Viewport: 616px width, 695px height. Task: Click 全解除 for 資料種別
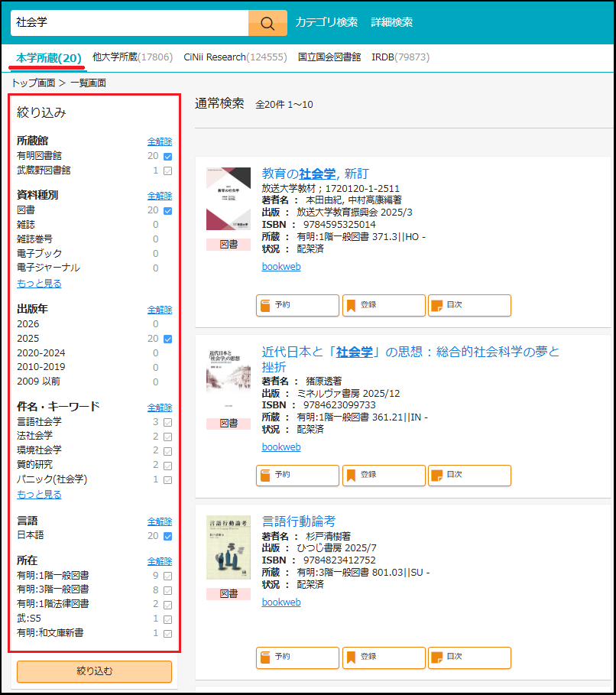(160, 196)
